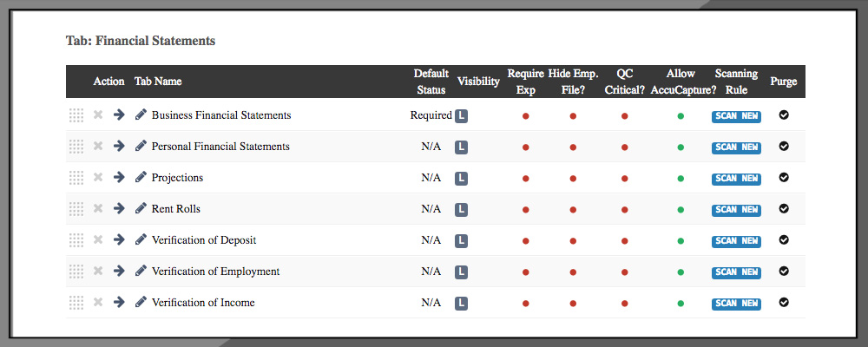Click the Default Status column header
The width and height of the screenshot is (868, 347).
point(431,82)
